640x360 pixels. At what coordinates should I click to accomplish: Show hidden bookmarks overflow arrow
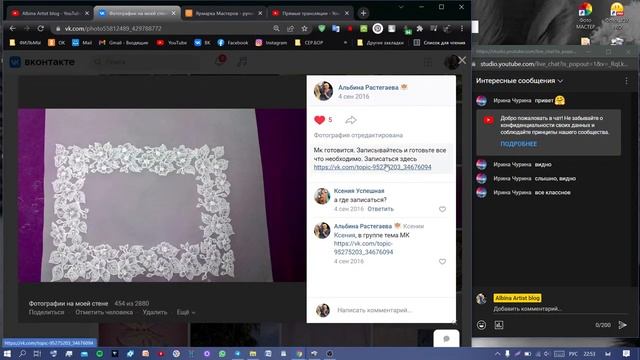click(345, 42)
